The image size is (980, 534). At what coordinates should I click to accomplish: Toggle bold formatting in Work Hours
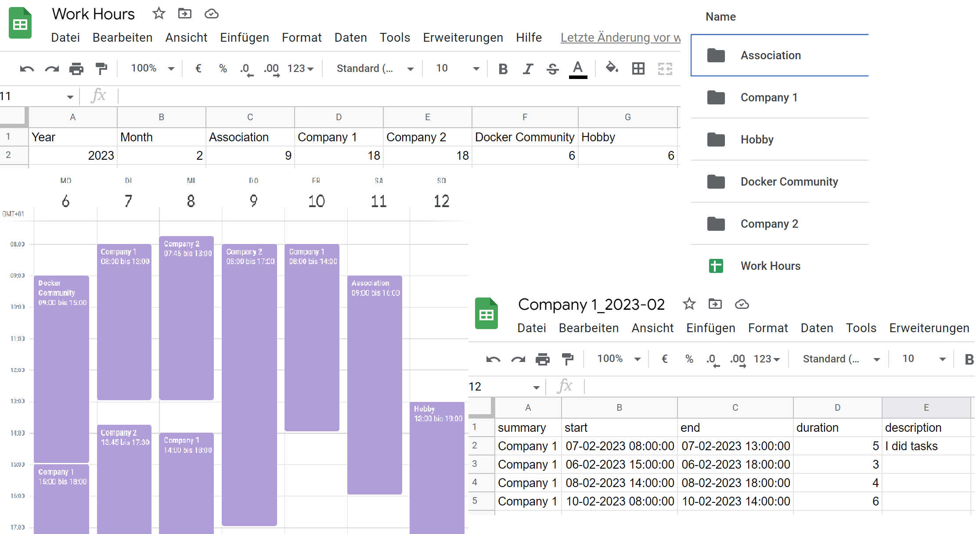pyautogui.click(x=503, y=69)
